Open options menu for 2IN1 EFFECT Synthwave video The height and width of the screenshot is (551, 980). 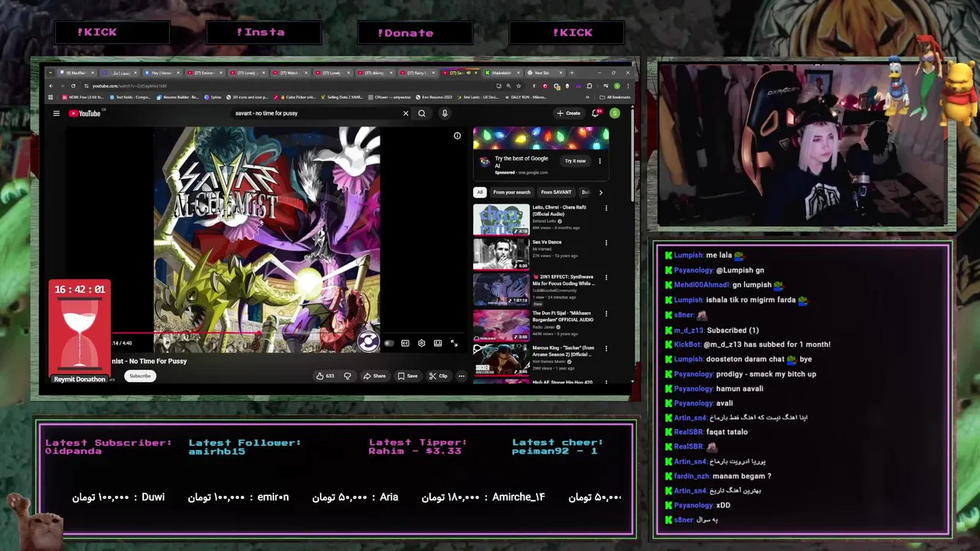606,278
